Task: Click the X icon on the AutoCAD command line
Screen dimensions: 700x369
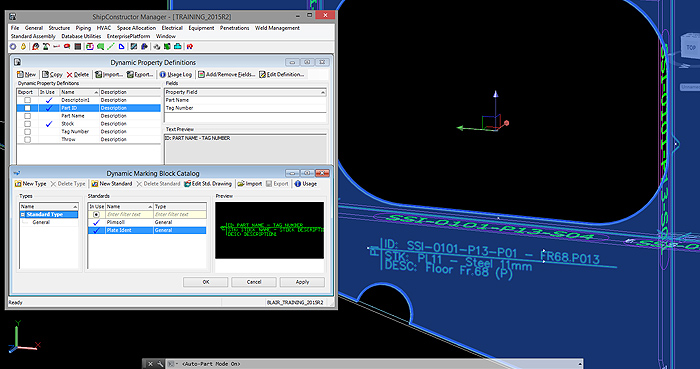Action: click(150, 364)
